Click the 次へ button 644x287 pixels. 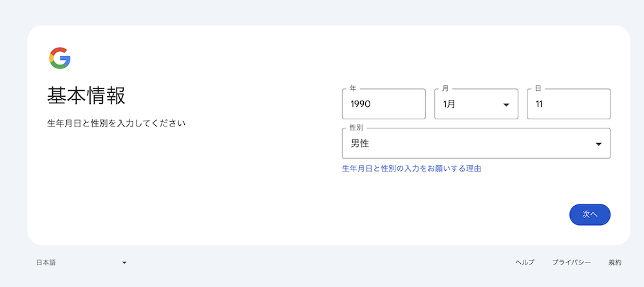590,215
